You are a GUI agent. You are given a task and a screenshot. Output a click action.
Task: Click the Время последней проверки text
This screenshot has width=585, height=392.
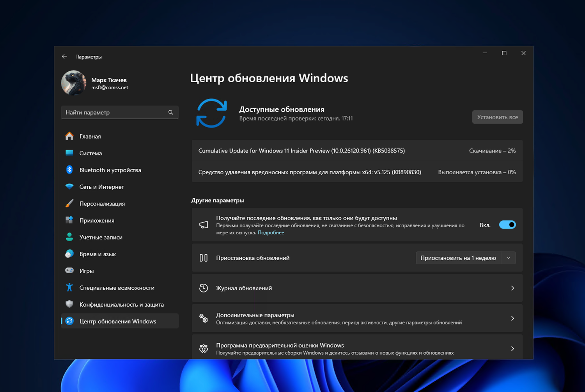(296, 118)
